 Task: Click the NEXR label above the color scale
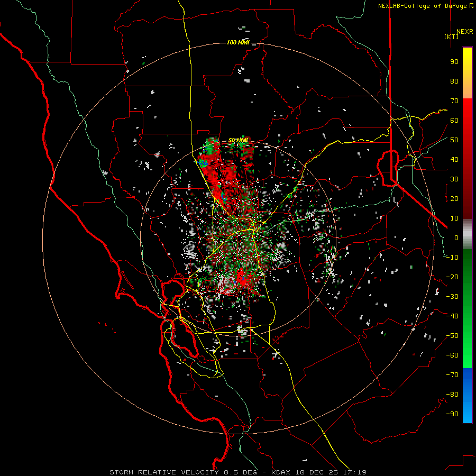point(464,32)
